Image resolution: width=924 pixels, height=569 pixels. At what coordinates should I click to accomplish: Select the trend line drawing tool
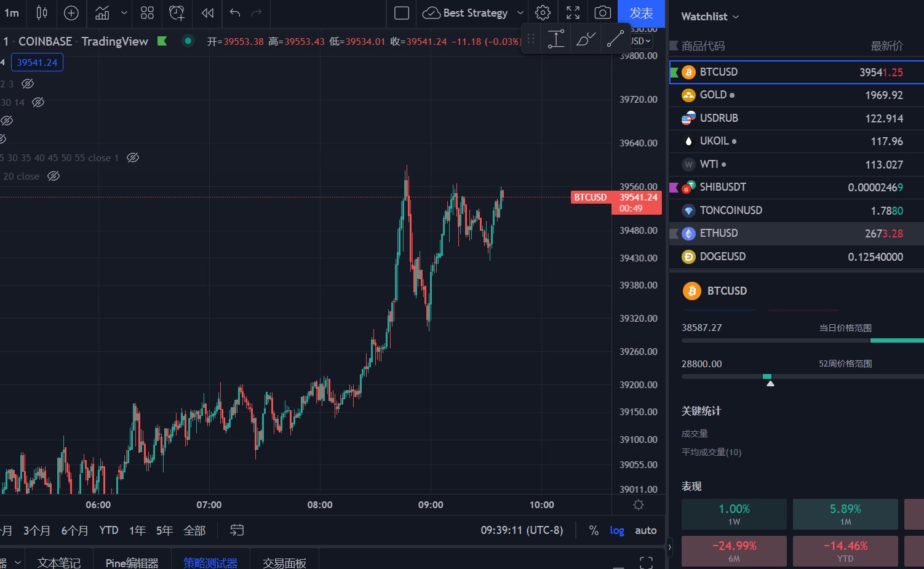coord(615,39)
